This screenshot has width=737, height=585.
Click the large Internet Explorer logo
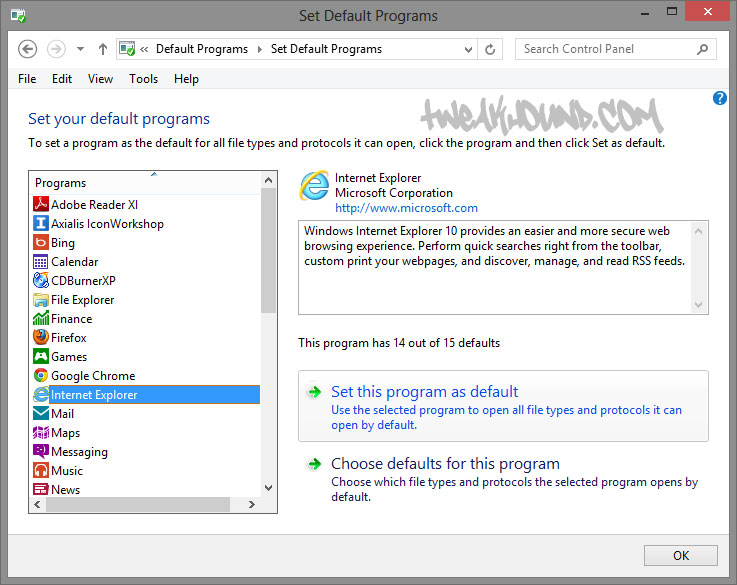[314, 186]
